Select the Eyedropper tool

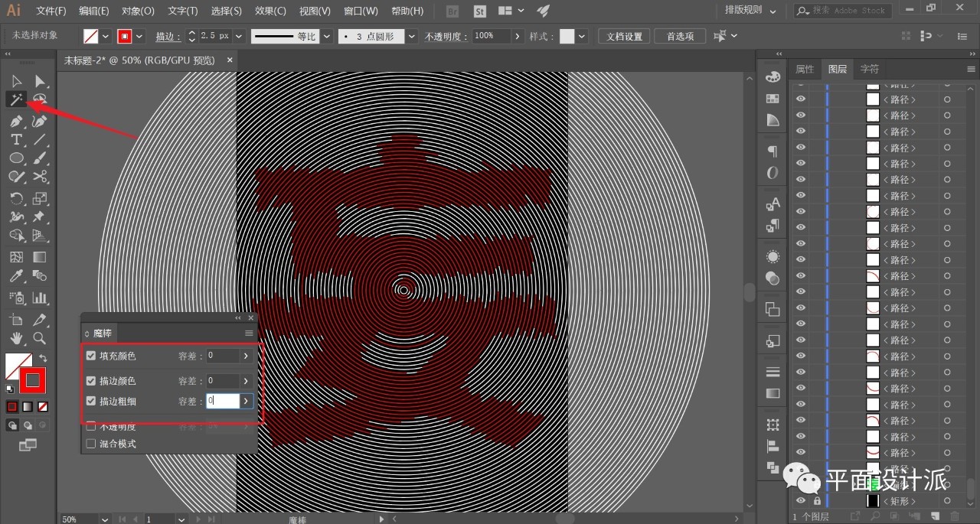point(16,276)
